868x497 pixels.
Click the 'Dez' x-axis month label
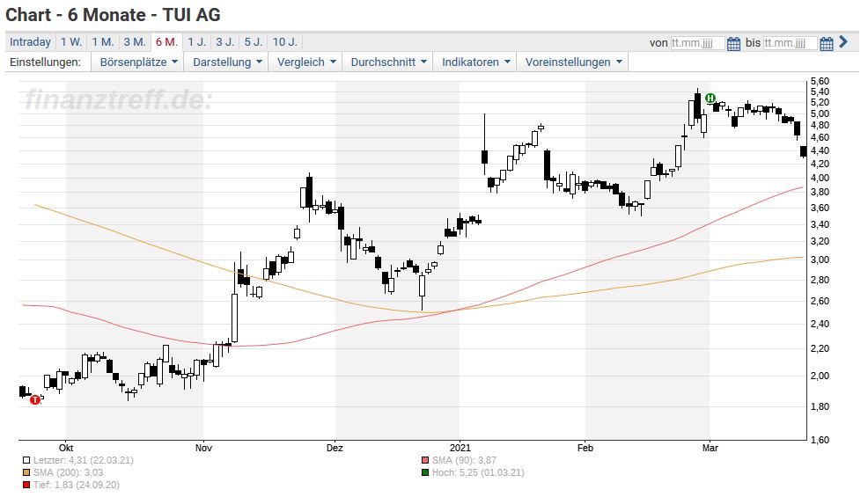click(335, 448)
